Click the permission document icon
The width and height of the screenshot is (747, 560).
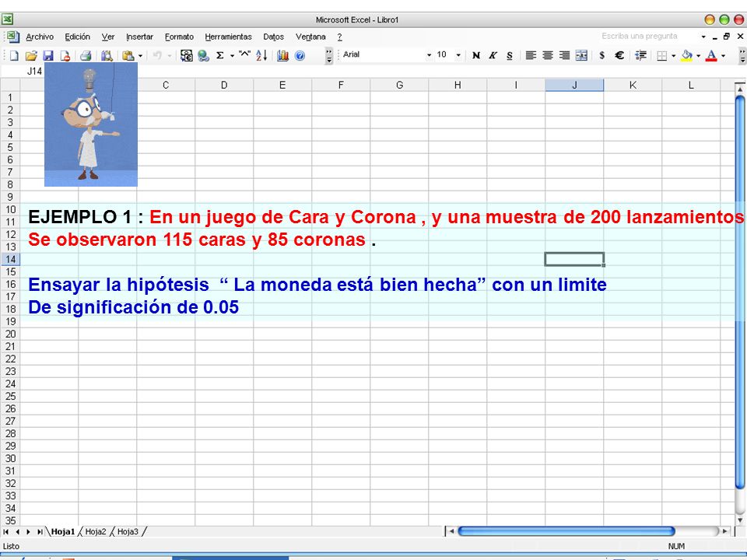[x=65, y=56]
